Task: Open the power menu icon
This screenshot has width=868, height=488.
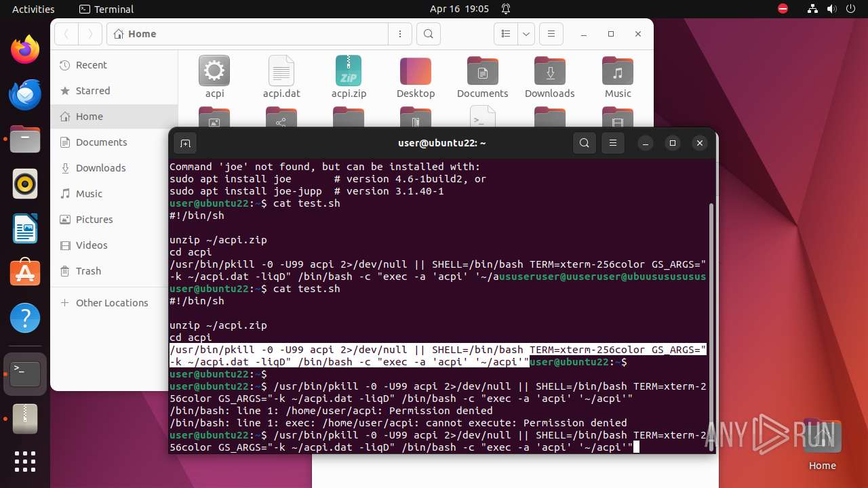Action: (850, 9)
